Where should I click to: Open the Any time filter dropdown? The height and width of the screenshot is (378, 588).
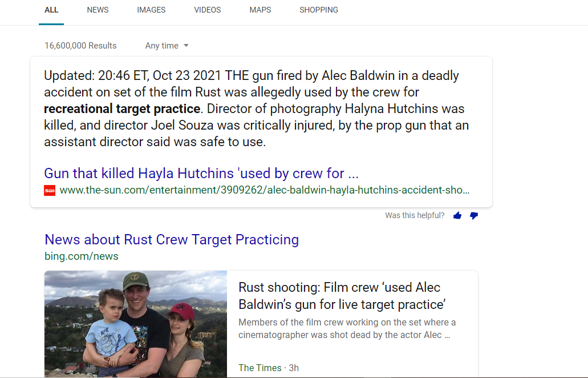(167, 46)
